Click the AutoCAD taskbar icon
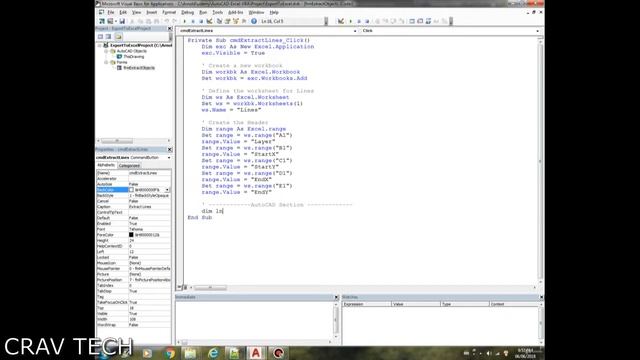Viewport: 640px width, 360px height. point(256,353)
